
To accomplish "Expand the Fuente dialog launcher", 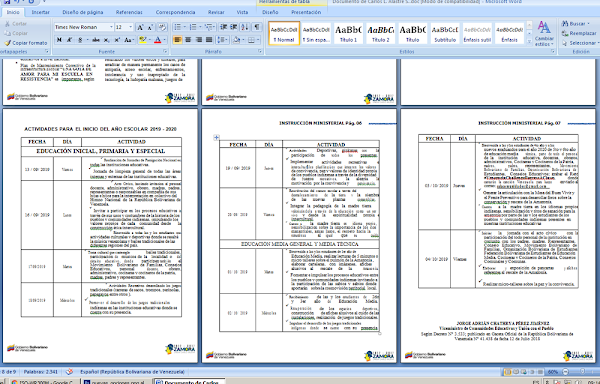I will point(166,52).
